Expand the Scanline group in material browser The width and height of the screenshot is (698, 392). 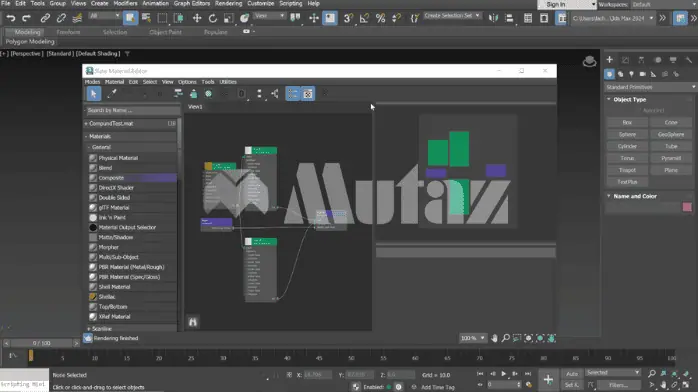(x=89, y=328)
